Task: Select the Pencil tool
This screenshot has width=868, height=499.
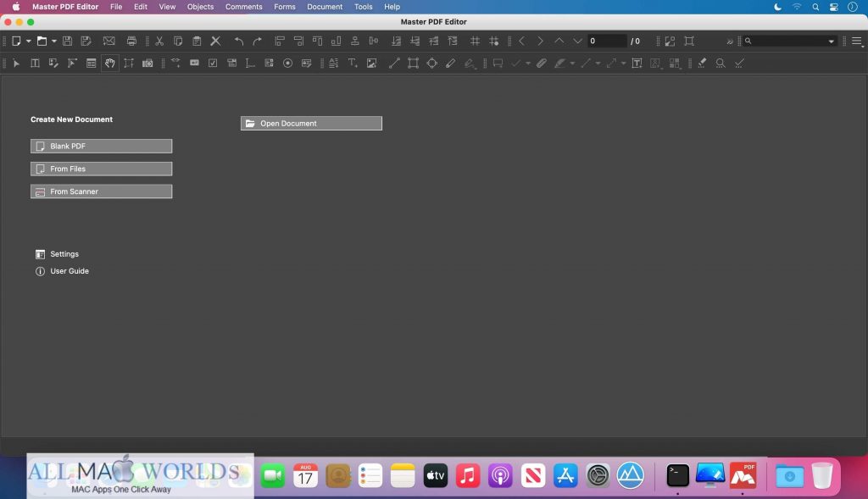Action: coord(451,63)
